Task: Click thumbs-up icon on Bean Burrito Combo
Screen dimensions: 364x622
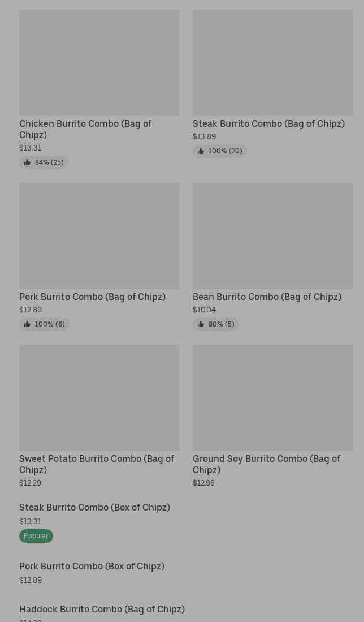Action: point(201,324)
